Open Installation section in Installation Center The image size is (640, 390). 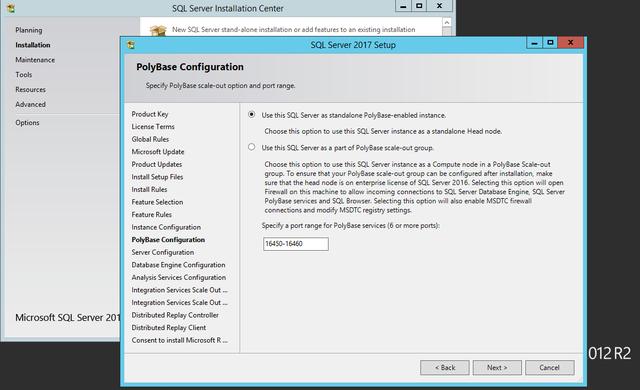click(33, 45)
